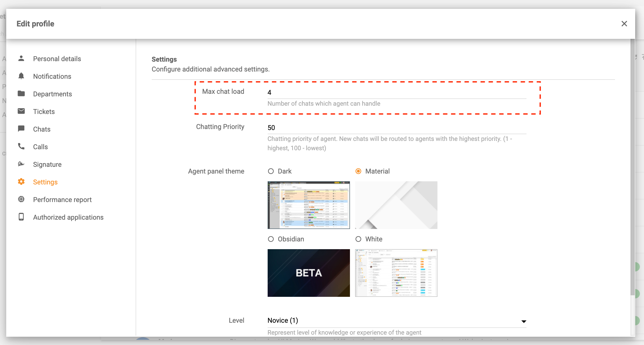Open Tickets from the sidebar

click(x=44, y=111)
